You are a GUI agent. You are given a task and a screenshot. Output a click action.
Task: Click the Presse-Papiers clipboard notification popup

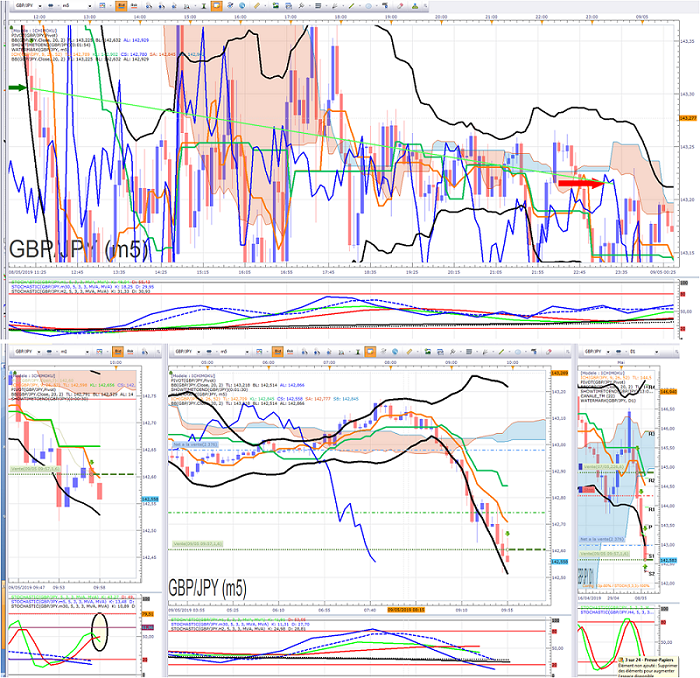[x=647, y=667]
